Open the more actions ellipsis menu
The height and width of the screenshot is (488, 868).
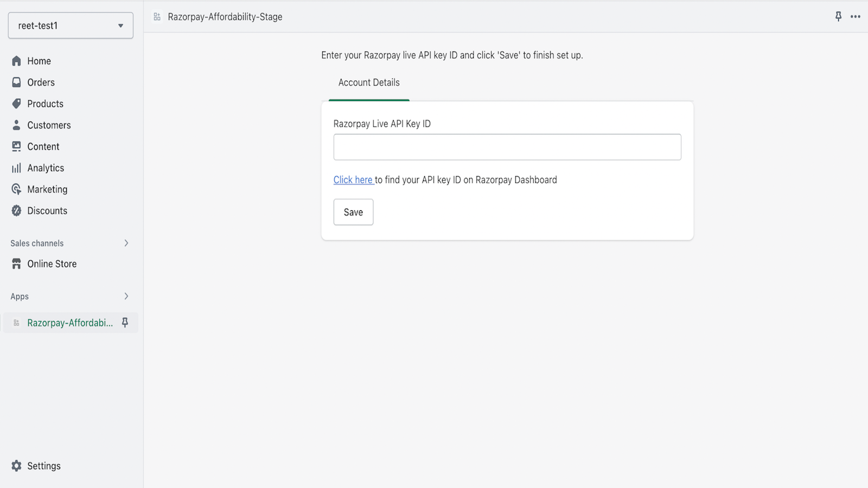click(x=856, y=17)
